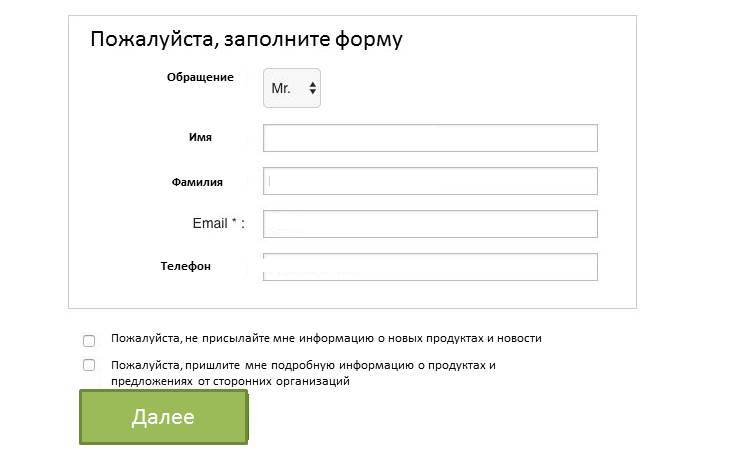Image resolution: width=731 pixels, height=456 pixels.
Task: Focus the Фамилия input box
Action: (x=430, y=181)
